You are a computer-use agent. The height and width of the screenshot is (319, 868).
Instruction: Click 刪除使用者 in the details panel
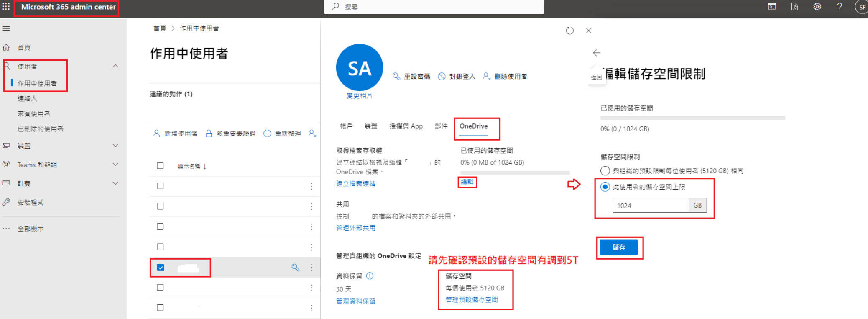[x=505, y=76]
